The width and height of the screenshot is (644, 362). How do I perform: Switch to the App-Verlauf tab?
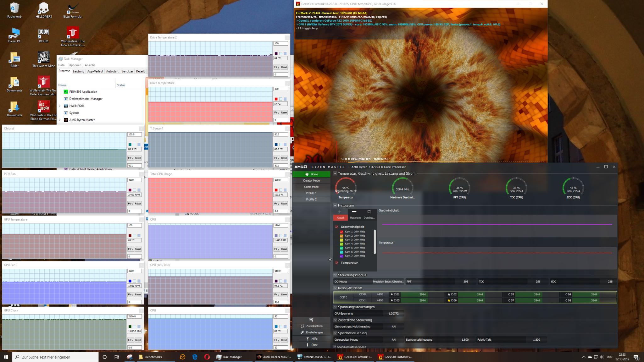[x=95, y=71]
